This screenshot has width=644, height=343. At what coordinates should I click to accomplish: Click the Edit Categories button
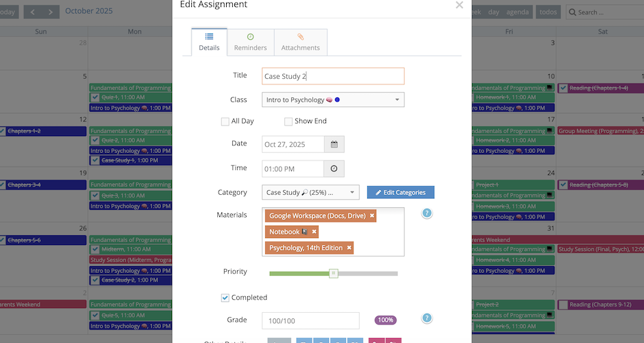point(401,193)
